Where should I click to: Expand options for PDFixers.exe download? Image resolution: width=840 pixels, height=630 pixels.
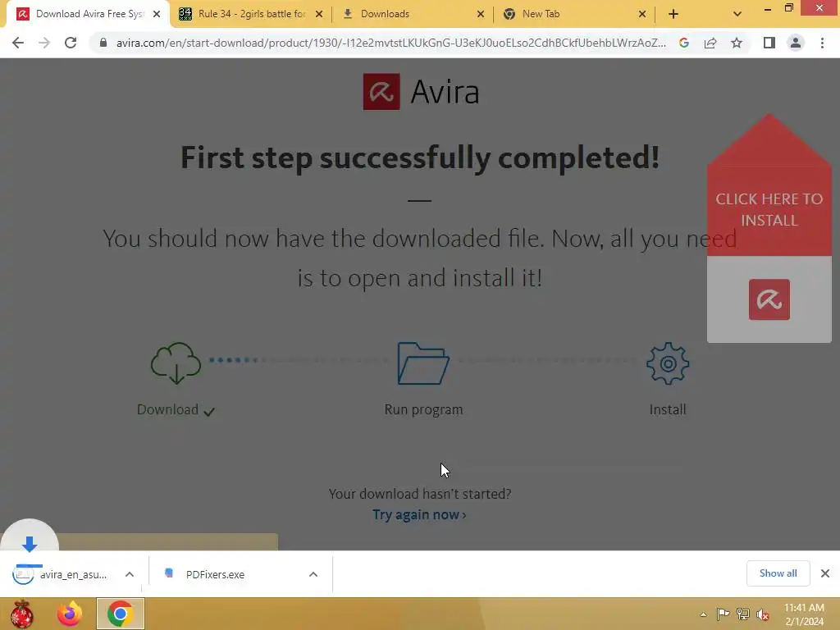coord(313,574)
